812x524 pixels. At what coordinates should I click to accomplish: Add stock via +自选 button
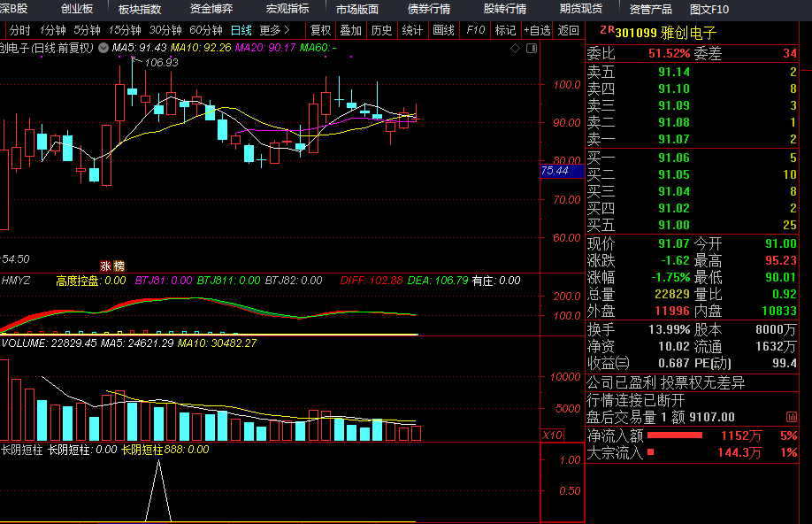537,31
